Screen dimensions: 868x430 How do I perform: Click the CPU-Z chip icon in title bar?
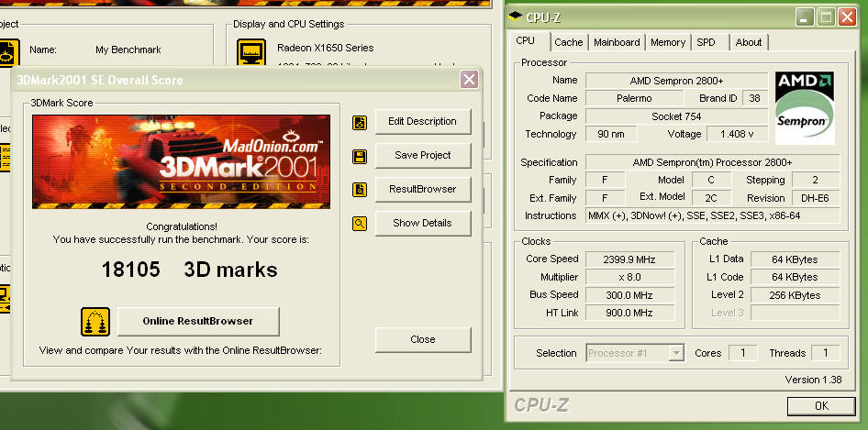coord(516,17)
